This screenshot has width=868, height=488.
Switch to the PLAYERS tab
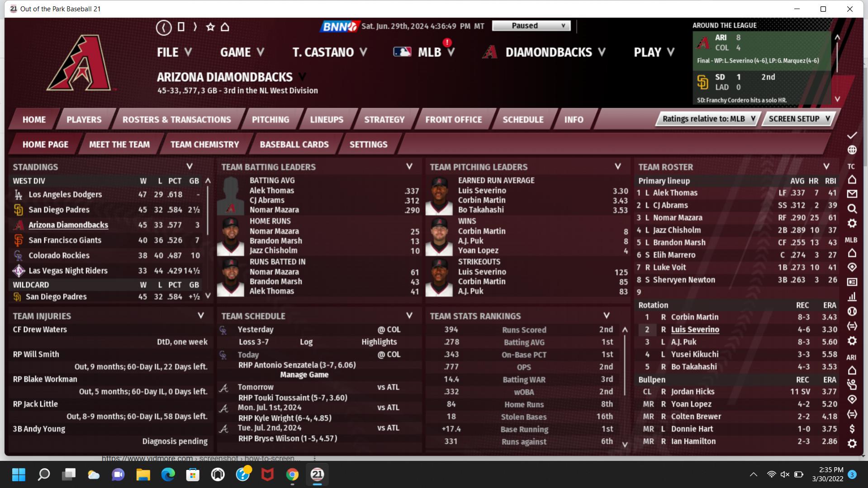coord(84,119)
